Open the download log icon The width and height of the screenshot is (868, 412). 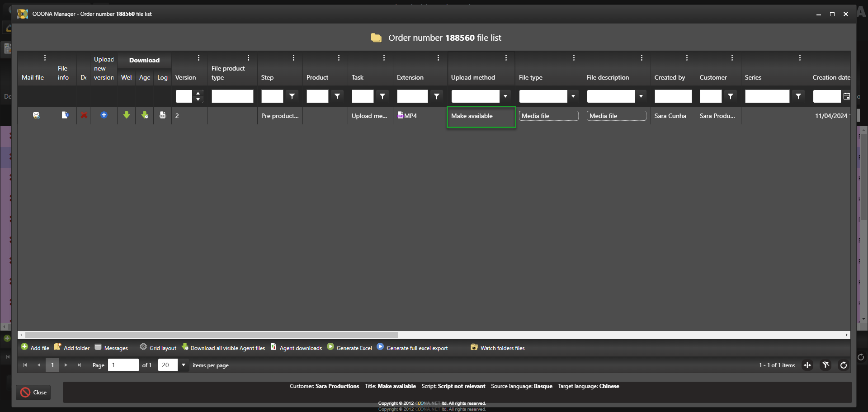pos(163,115)
